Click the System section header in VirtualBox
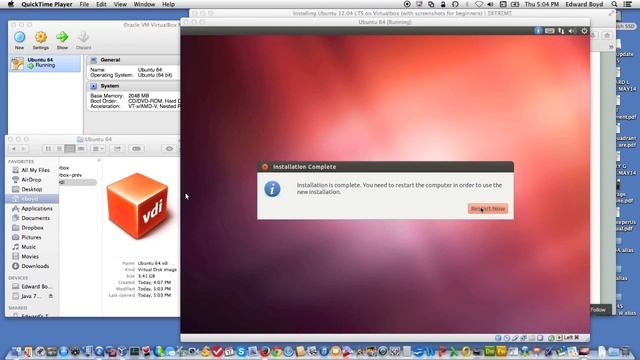640x360 pixels. click(x=109, y=86)
